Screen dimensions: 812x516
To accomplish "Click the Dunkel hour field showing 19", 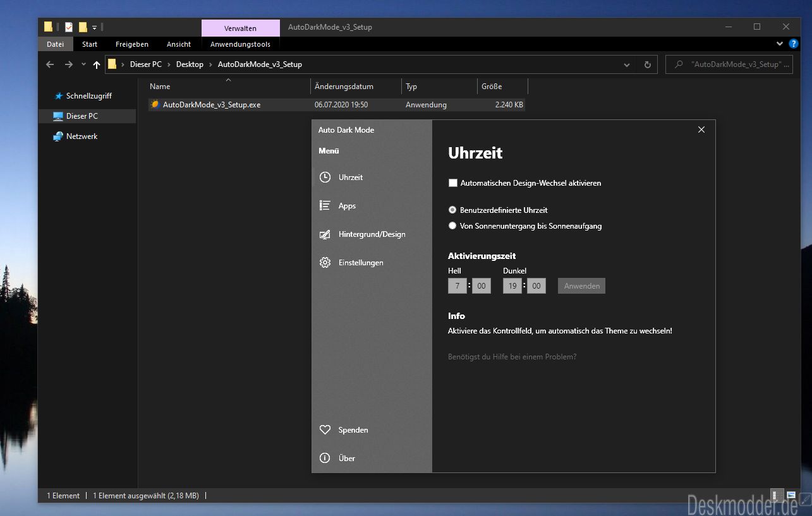I will [512, 286].
